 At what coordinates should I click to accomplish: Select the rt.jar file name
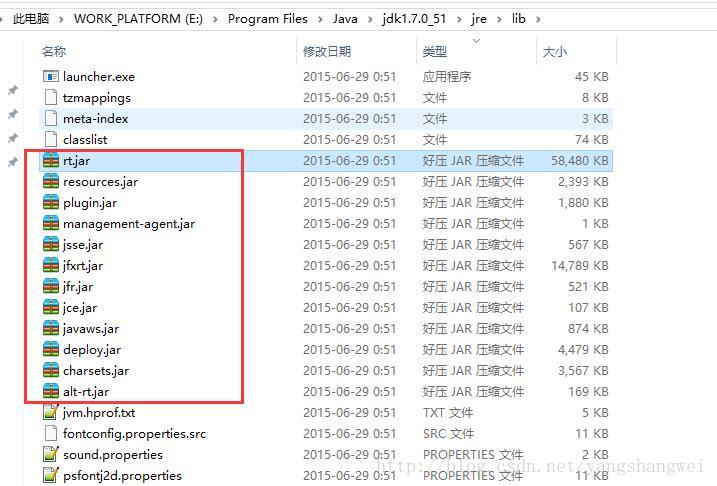(x=76, y=161)
